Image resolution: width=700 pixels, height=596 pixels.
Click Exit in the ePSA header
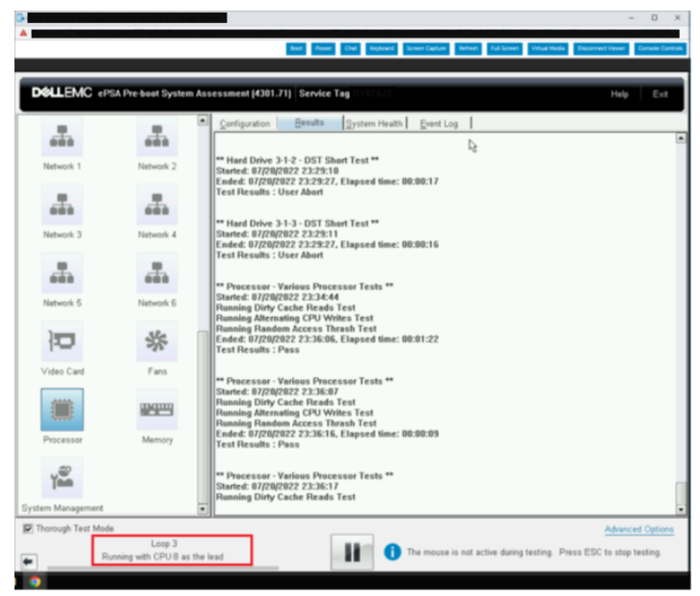[x=660, y=95]
